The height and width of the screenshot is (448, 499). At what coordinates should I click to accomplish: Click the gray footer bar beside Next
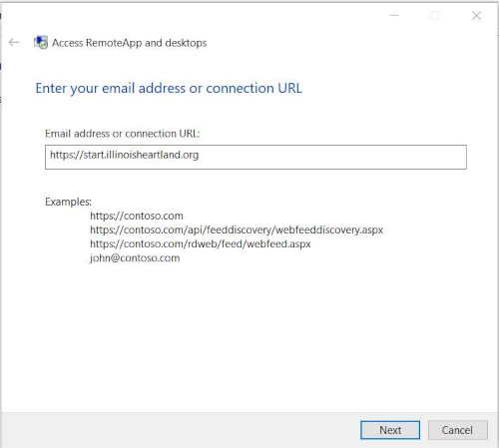tap(180, 430)
